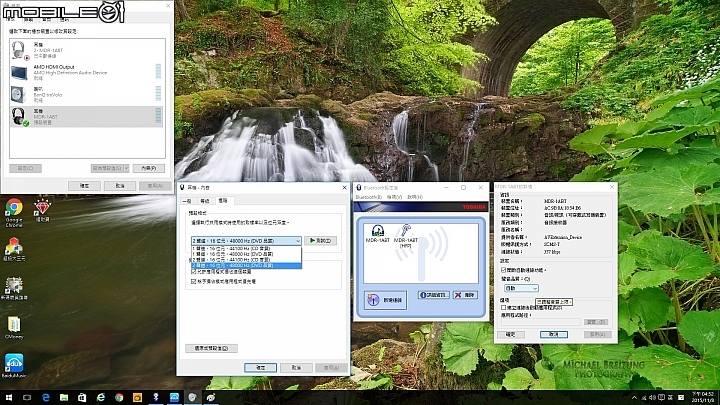Open the taskbar clock and date
720x405 pixels.
pos(703,397)
